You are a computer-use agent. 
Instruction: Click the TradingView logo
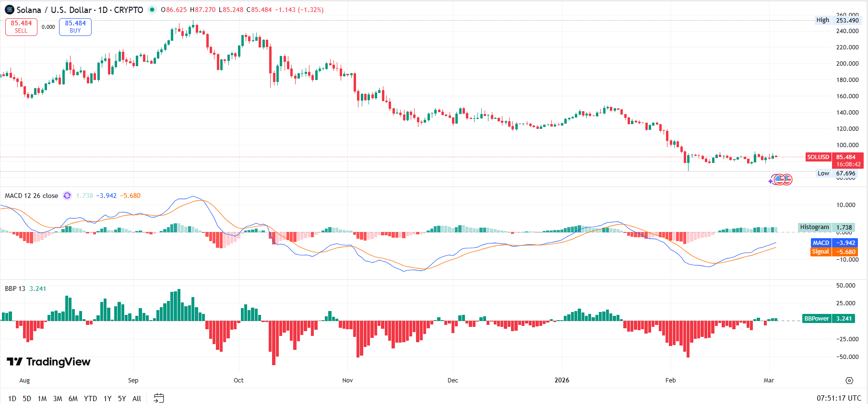point(48,362)
